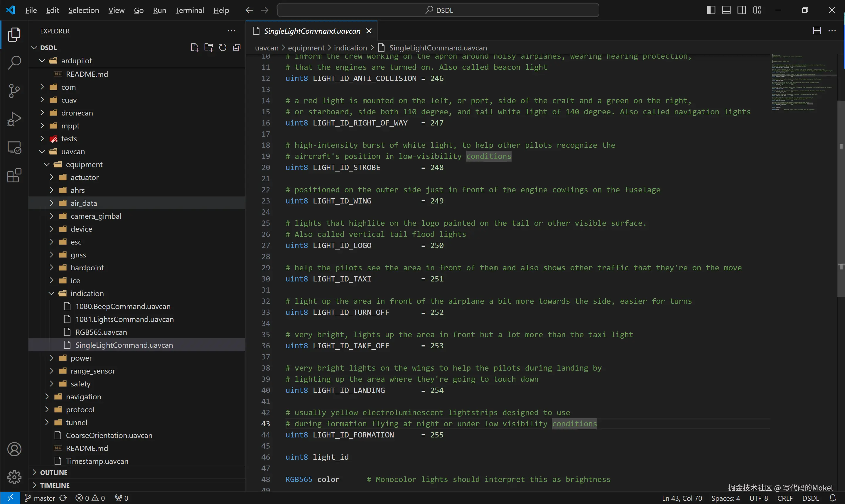This screenshot has height=504, width=845.
Task: Toggle the bottom panel layout
Action: (726, 10)
